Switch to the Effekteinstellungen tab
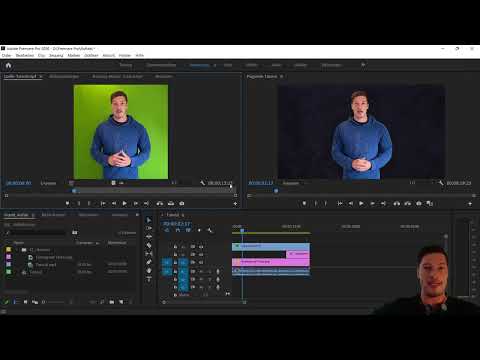The image size is (480, 360). [x=64, y=76]
